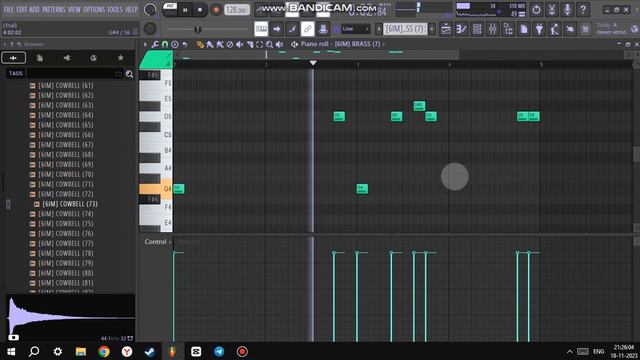Toggle blend recording button
This screenshot has height=360, width=640.
tap(292, 29)
